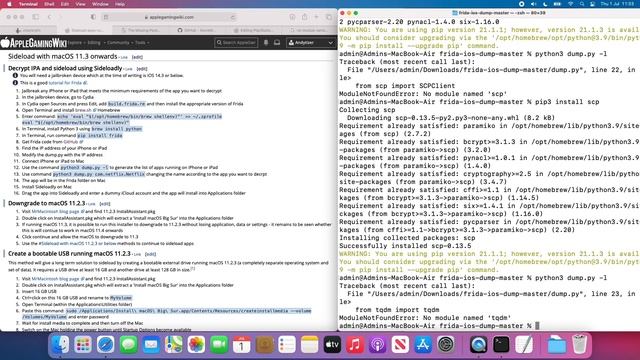Screen dimensions: 640x360
Task: Click the volume icon in the menu bar
Action: click(533, 4)
